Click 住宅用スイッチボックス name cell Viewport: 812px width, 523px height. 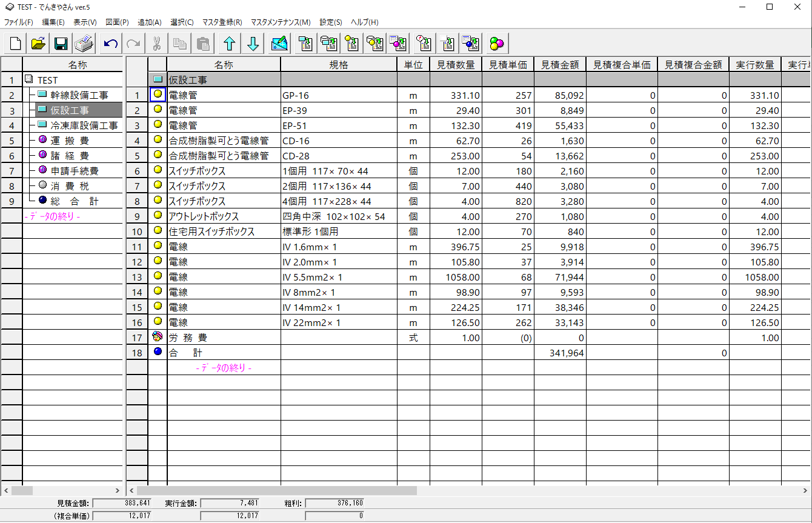(224, 232)
